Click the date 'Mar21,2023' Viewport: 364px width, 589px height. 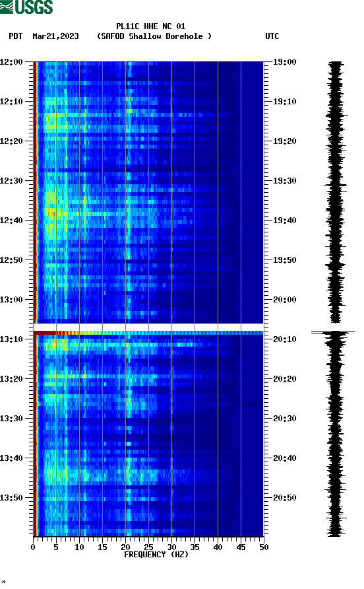pyautogui.click(x=55, y=36)
